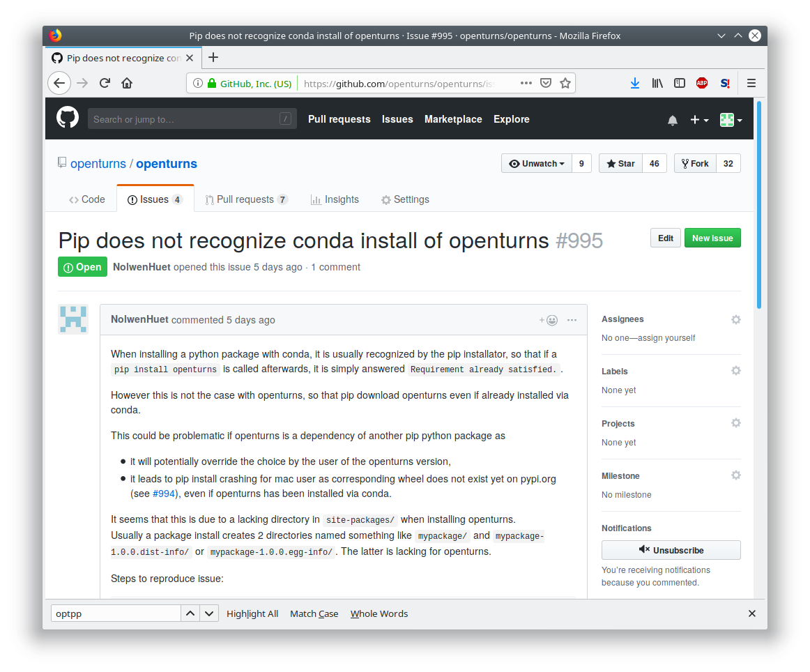Open the Unwatch dropdown

click(x=537, y=163)
